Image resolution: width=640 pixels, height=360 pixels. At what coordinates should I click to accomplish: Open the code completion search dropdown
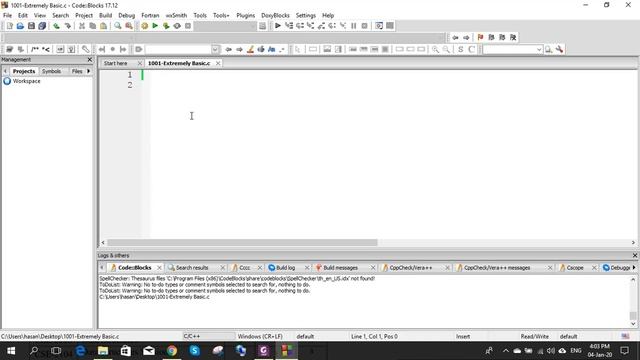(x=215, y=49)
